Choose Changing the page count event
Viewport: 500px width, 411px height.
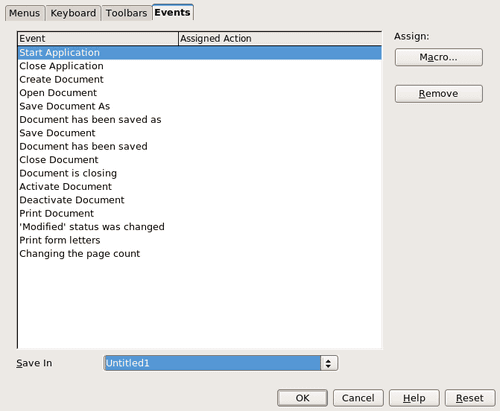(x=200, y=254)
